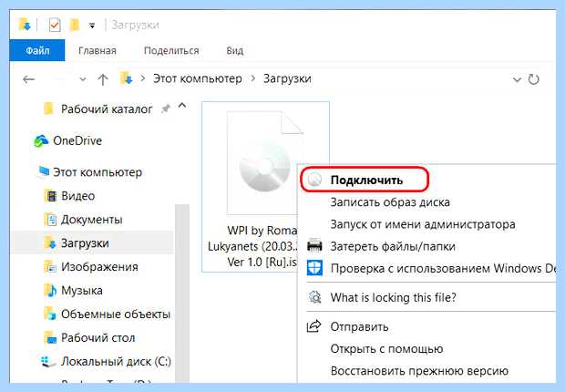Screen dimensions: 565x392
Task: Open the Музыка folder
Action: (82, 290)
